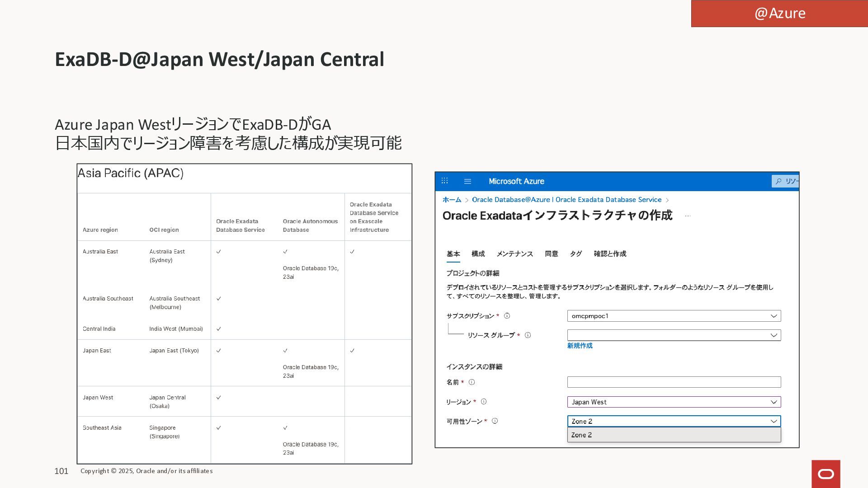
Task: Click in the 名前 text field
Action: [x=674, y=382]
